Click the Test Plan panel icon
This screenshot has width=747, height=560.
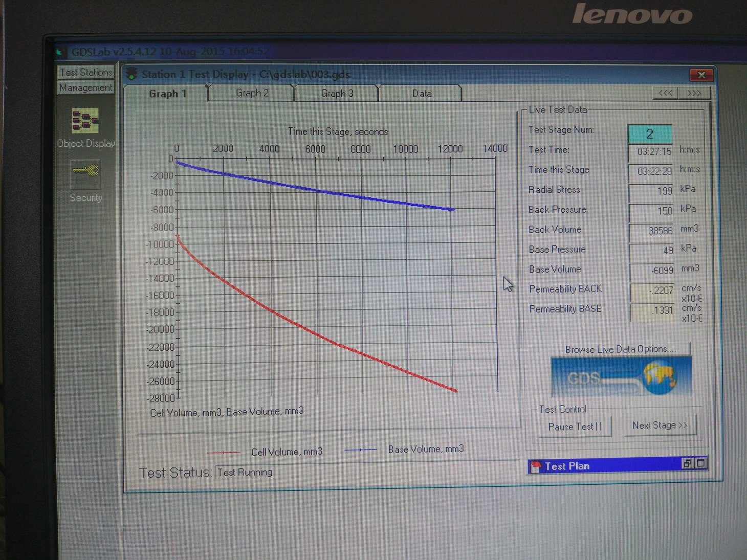535,466
